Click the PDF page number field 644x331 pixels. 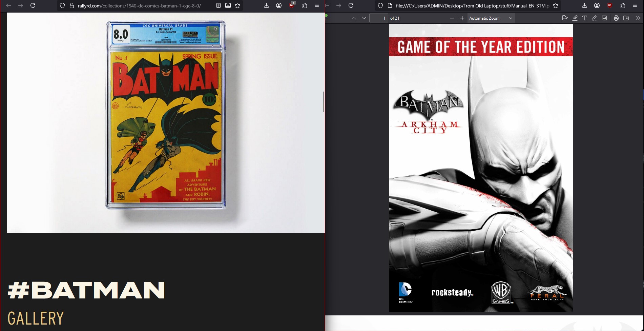pos(378,18)
